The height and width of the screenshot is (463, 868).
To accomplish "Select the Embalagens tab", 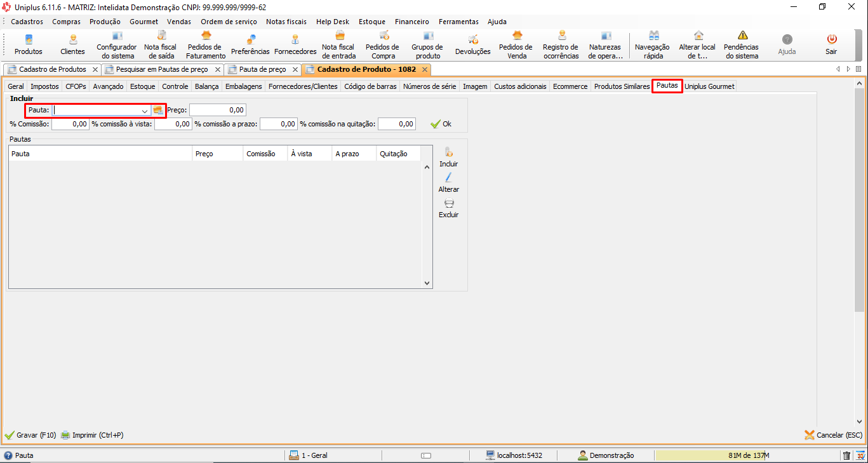I will pos(243,86).
